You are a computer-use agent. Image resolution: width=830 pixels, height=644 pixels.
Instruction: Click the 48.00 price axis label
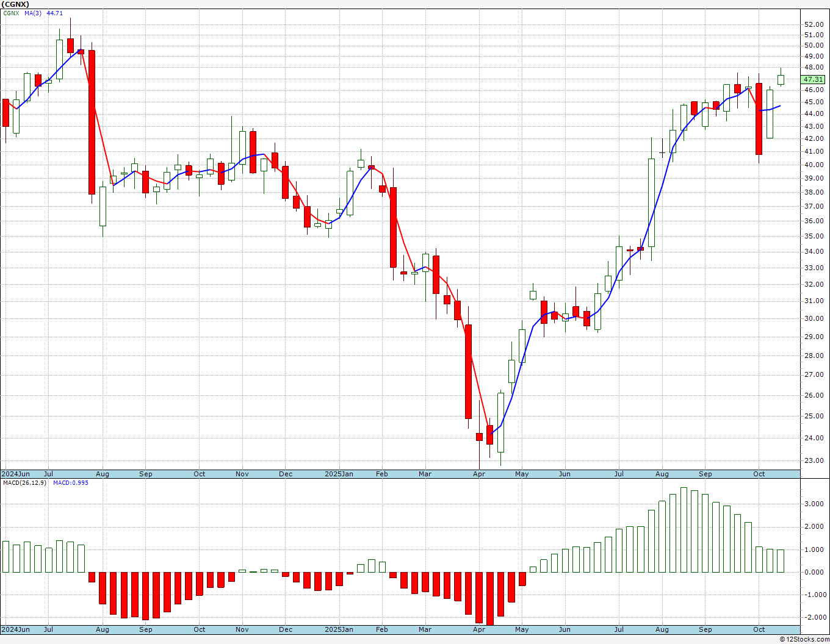[x=814, y=67]
